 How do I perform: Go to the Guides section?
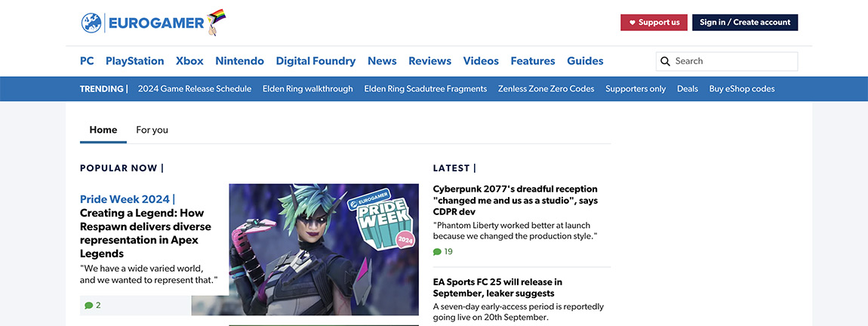click(585, 61)
